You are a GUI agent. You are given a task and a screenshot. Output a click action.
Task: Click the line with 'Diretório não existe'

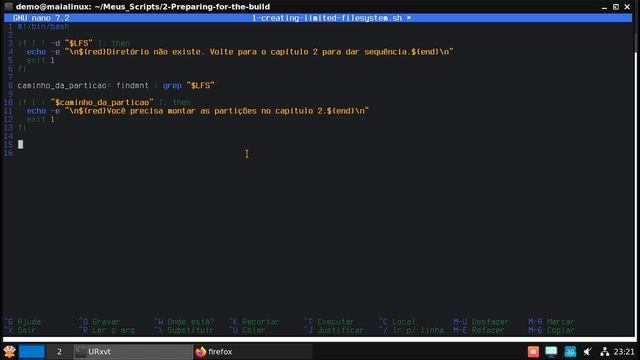coord(240,52)
